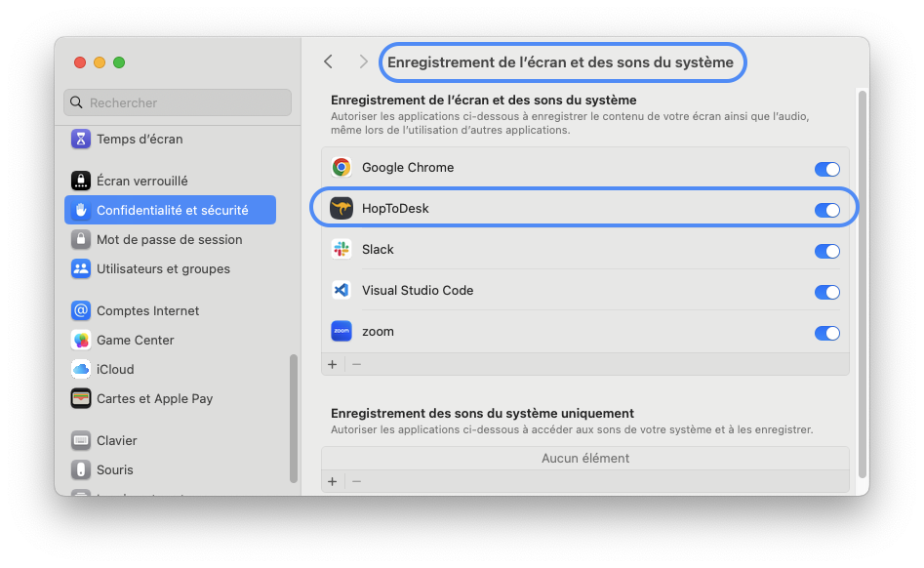
Task: Open Clavier settings in sidebar
Action: (116, 441)
